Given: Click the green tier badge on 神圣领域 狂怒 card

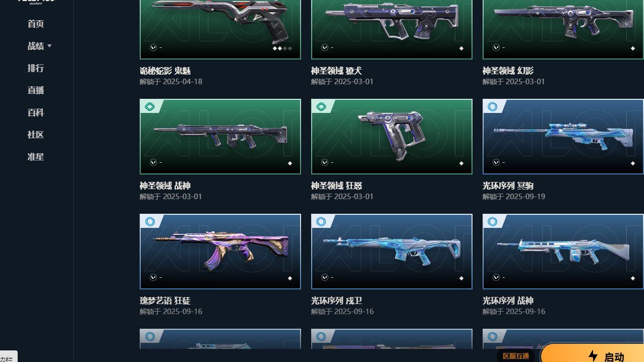Looking at the screenshot, I should pyautogui.click(x=321, y=106).
